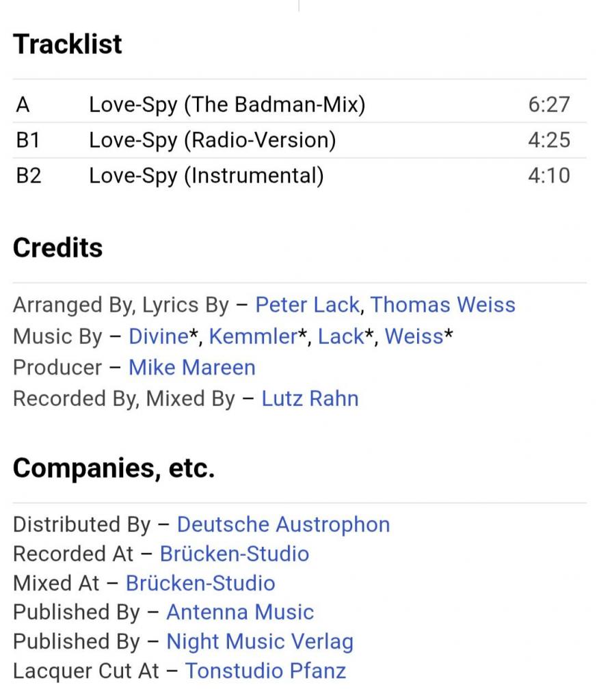Image resolution: width=599 pixels, height=700 pixels.
Task: Select track Love-Spy (Instrumental)
Action: point(206,176)
